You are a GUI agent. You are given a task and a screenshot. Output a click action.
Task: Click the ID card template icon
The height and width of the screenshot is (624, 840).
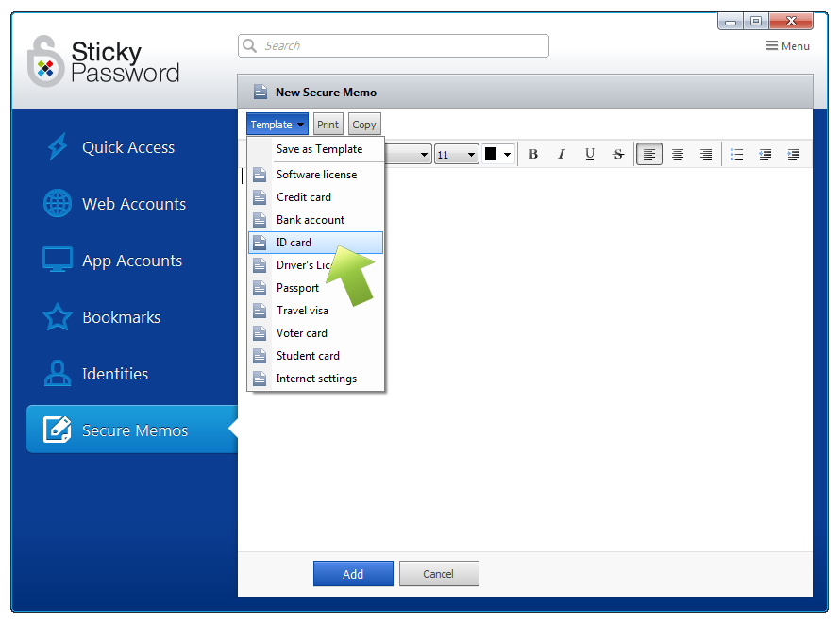click(x=260, y=243)
